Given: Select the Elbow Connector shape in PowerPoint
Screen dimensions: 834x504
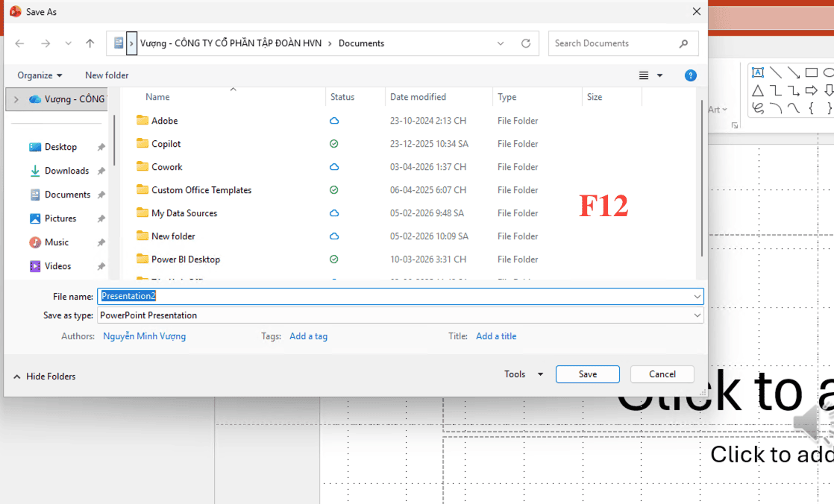Looking at the screenshot, I should pyautogui.click(x=776, y=90).
